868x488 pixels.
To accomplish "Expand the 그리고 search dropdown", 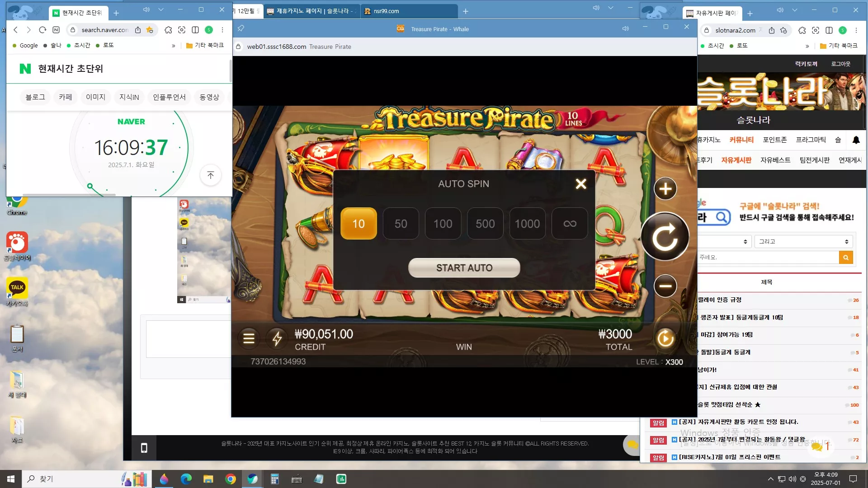I will [803, 242].
